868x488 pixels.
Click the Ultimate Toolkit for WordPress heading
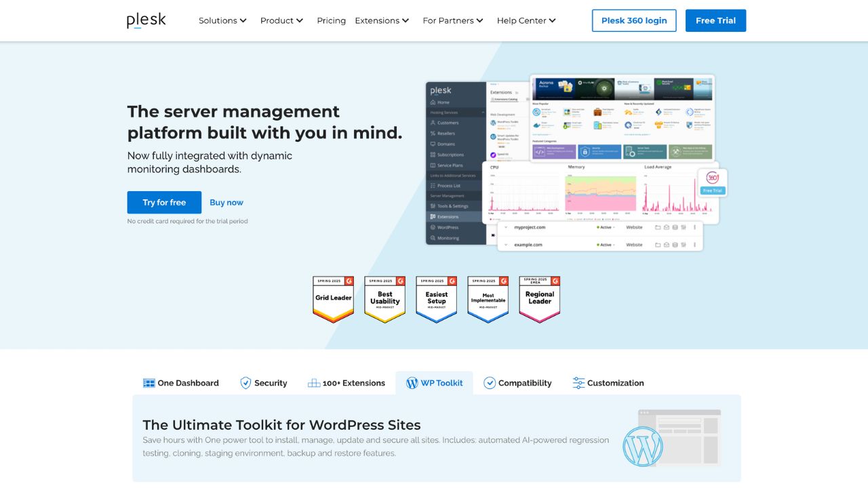(x=281, y=425)
